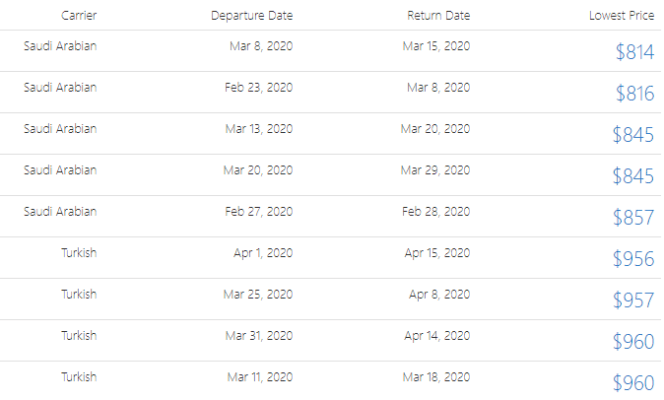This screenshot has width=664, height=400.
Task: Open the $960 fare departing Mar 11
Action: [x=634, y=383]
